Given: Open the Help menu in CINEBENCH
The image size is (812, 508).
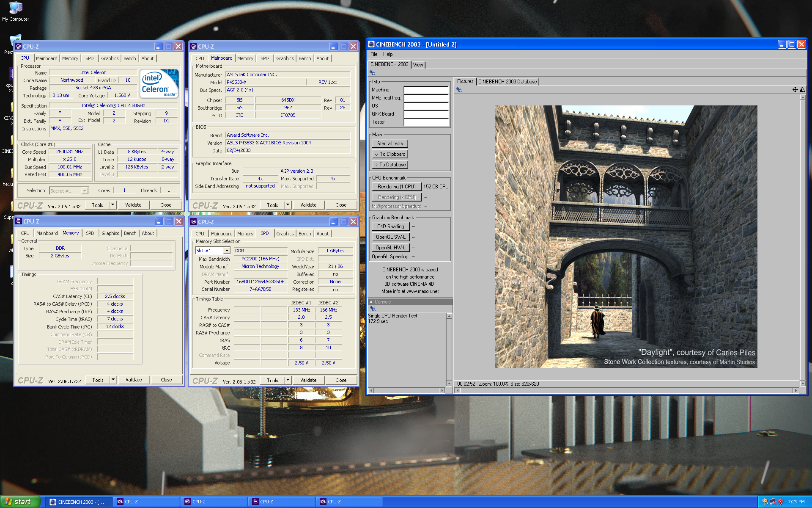Looking at the screenshot, I should pos(388,54).
